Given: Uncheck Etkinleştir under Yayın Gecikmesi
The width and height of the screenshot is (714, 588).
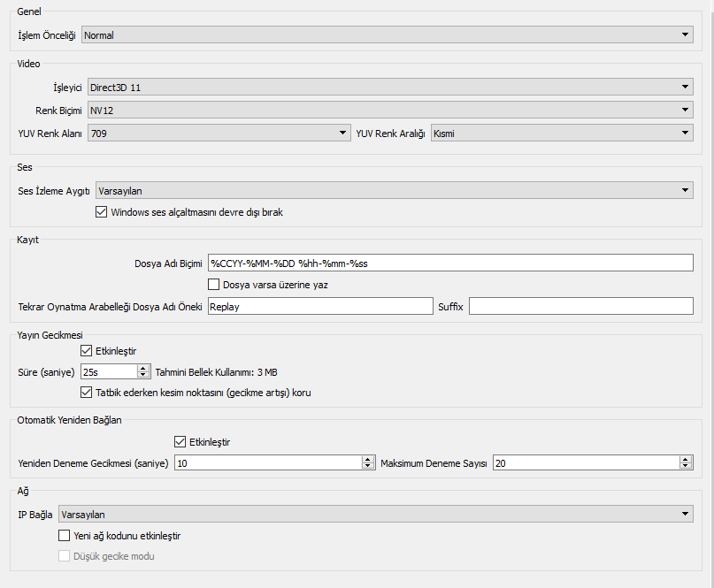Looking at the screenshot, I should 87,351.
